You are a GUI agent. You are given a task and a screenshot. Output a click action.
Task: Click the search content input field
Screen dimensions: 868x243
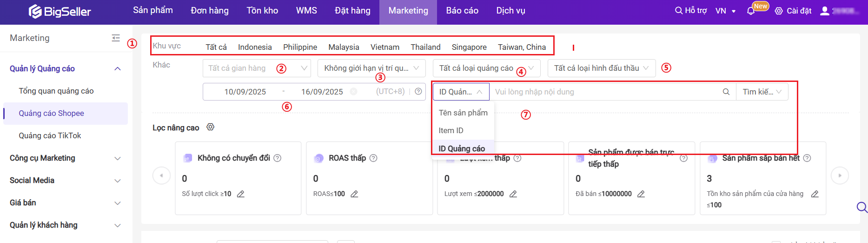pos(604,92)
